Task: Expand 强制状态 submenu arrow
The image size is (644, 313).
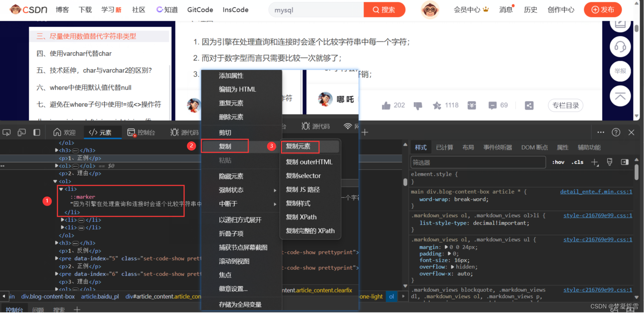Action: 275,190
